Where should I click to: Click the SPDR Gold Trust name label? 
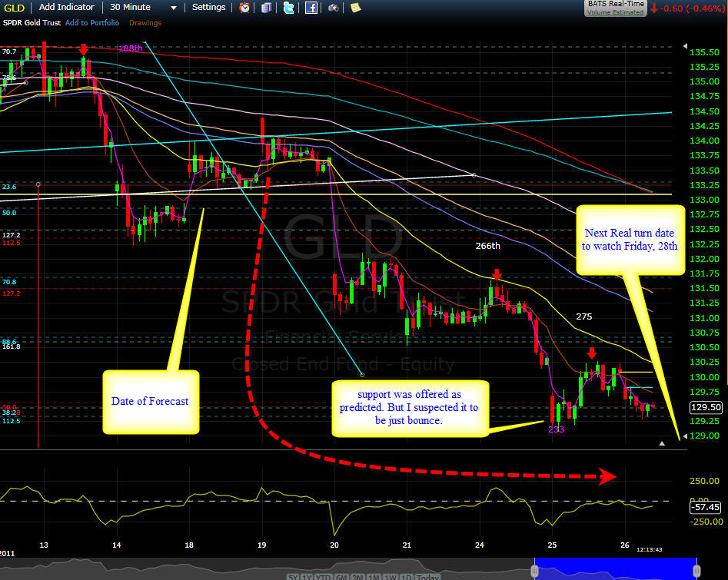click(x=32, y=23)
